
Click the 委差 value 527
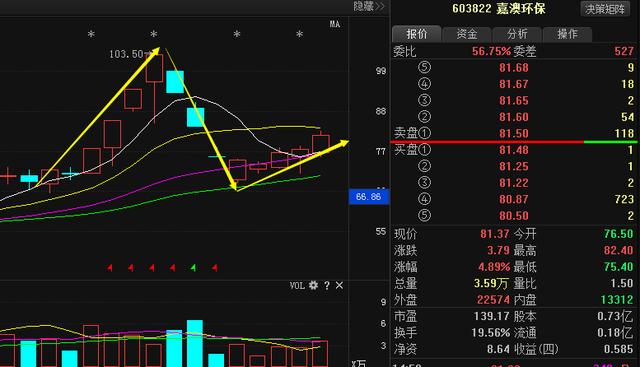624,51
